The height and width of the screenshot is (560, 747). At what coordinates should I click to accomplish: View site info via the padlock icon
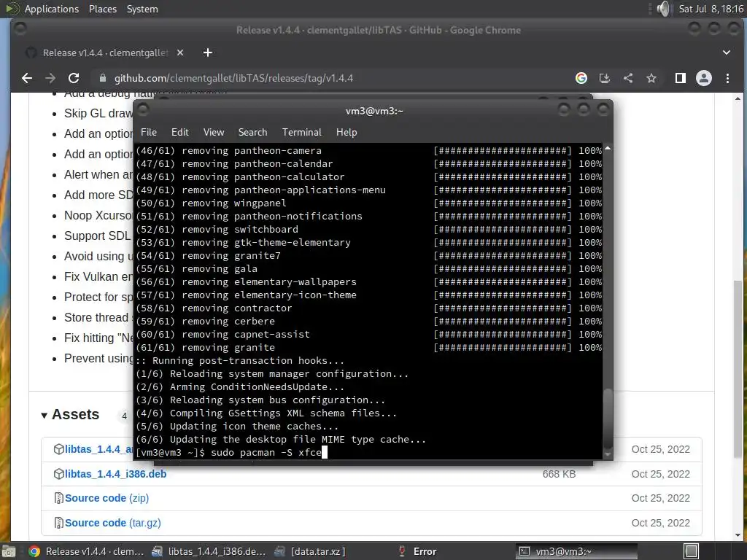click(x=102, y=78)
